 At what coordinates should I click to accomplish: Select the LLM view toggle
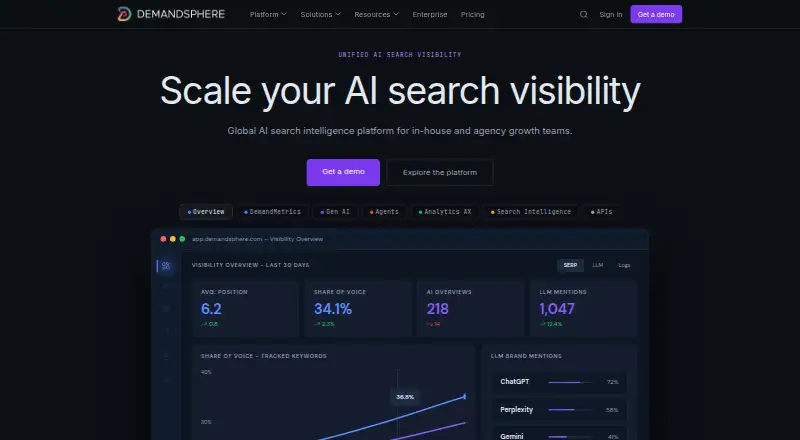click(597, 265)
